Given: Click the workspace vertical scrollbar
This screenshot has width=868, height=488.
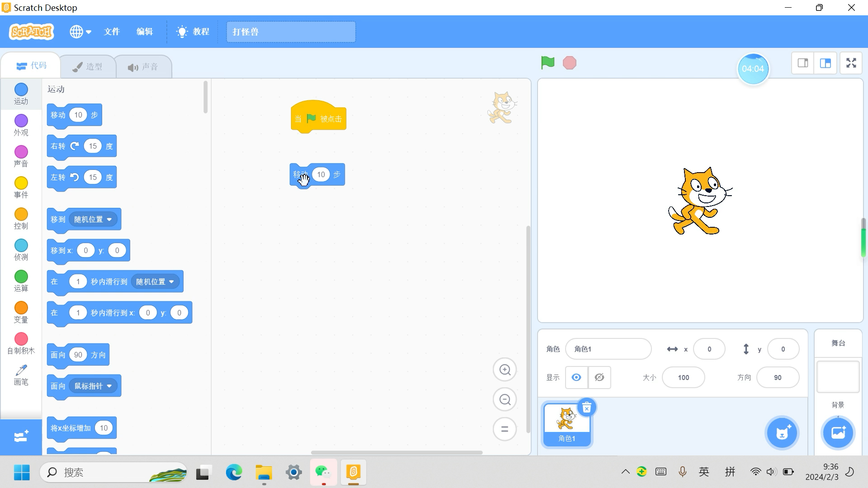Looking at the screenshot, I should 528,330.
